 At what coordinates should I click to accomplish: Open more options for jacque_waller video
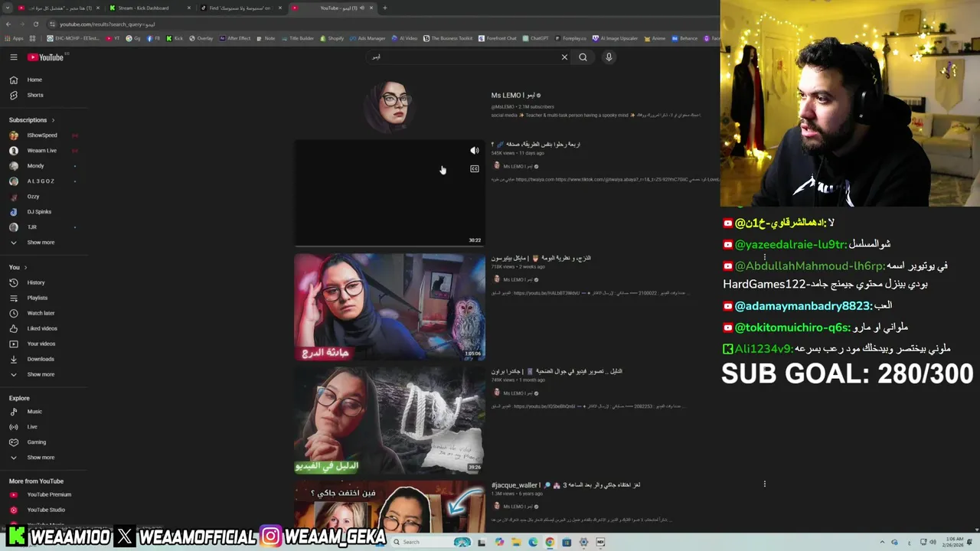click(x=764, y=484)
